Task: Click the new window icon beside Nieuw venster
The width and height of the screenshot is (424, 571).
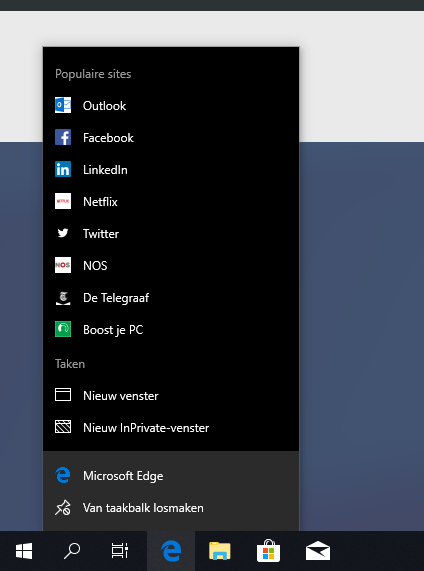Action: point(63,395)
